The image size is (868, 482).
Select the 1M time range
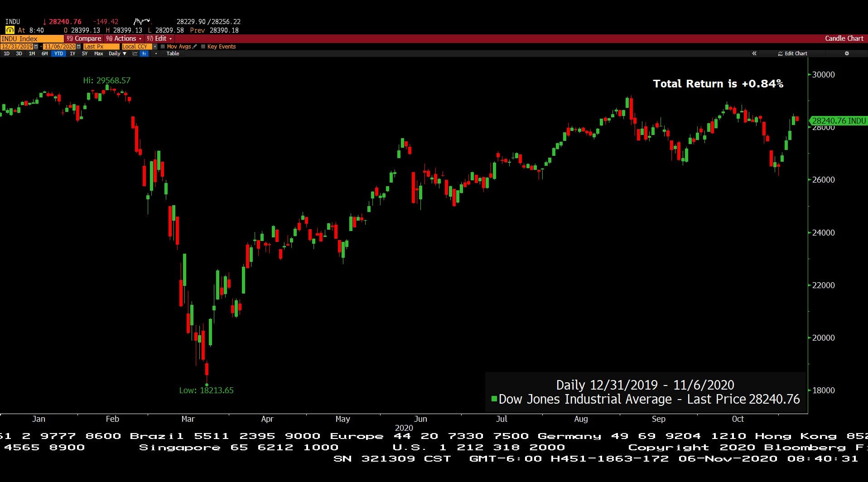(x=32, y=53)
